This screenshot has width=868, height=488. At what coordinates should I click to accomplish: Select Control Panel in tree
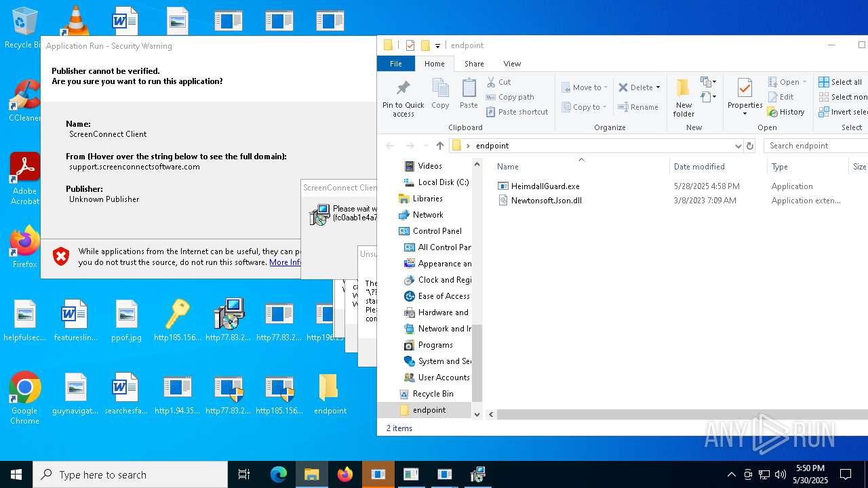point(437,230)
